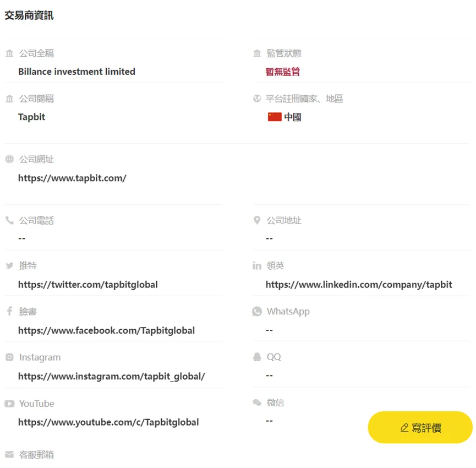Click the 寫評價 write review button
This screenshot has width=476, height=468.
pos(420,428)
